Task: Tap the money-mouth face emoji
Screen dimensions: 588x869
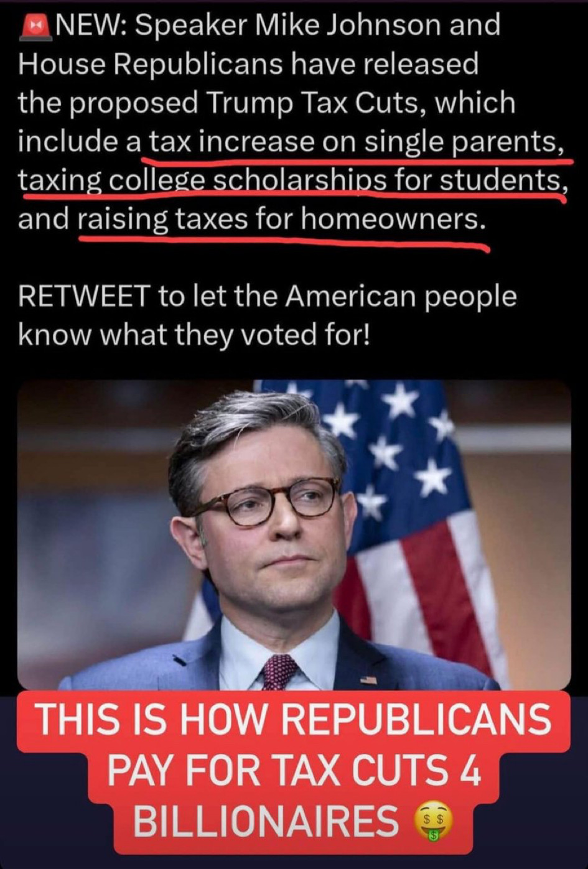Action: (x=434, y=820)
